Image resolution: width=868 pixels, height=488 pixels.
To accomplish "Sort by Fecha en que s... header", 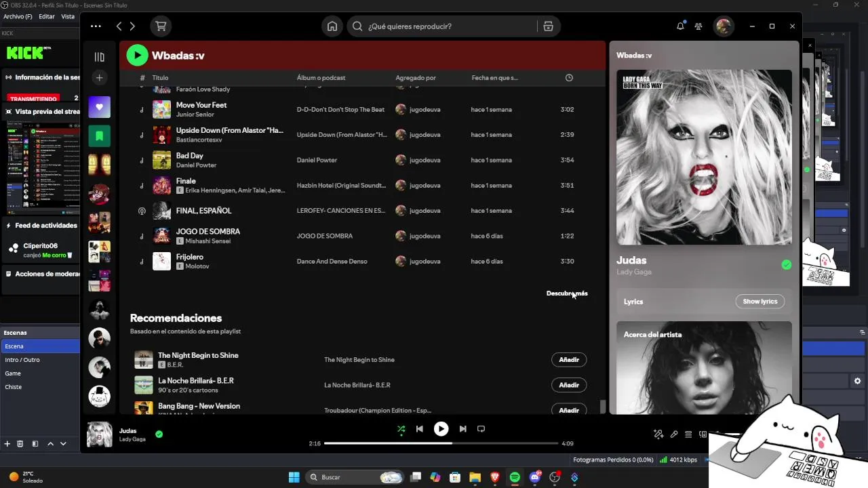I will [494, 78].
